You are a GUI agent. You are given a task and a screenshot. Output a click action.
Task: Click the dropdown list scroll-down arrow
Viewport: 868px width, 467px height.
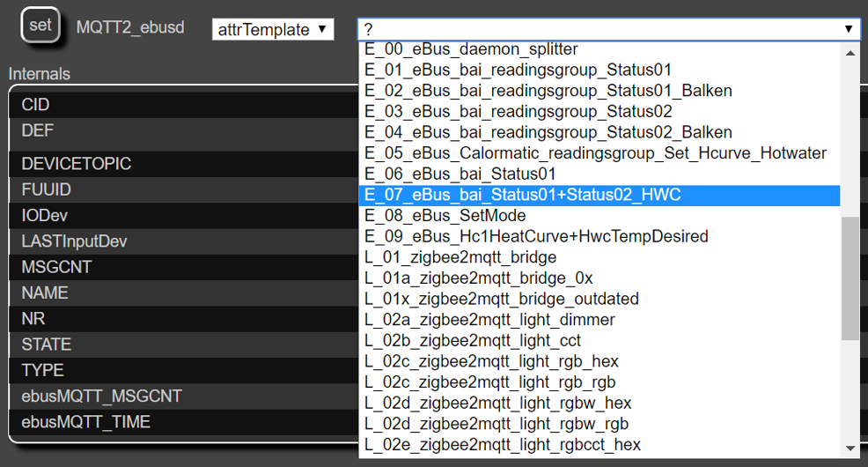[850, 448]
